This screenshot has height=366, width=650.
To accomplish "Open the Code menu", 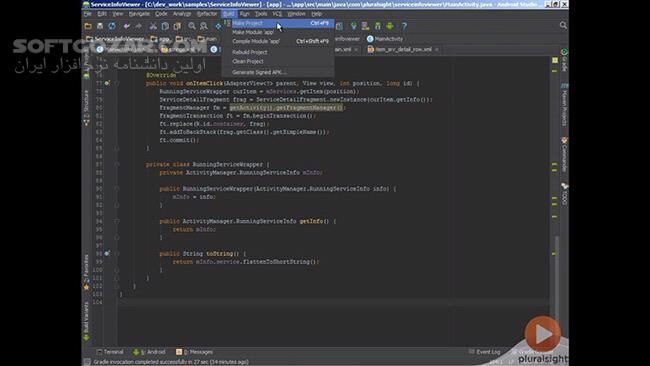I will point(161,14).
